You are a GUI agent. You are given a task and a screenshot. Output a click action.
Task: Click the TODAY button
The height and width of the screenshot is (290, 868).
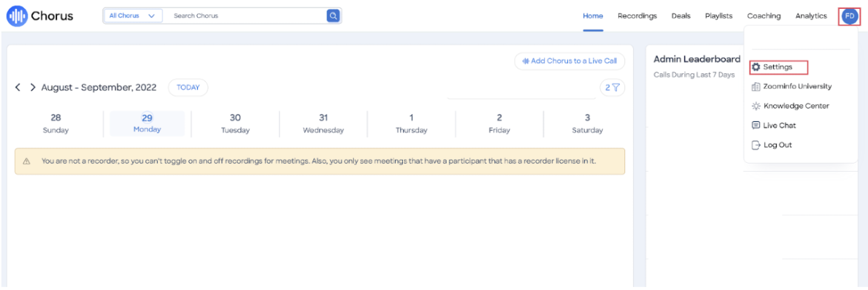188,87
